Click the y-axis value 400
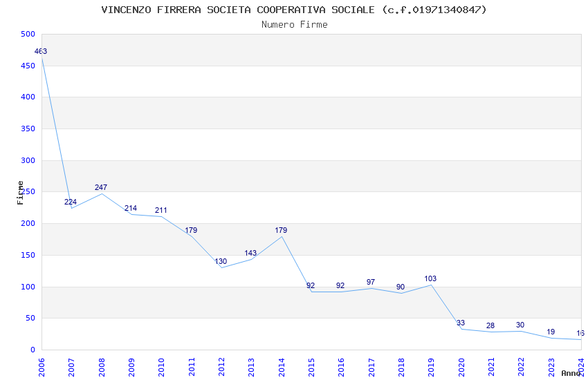Screen dimensions: 588x380 (28, 97)
